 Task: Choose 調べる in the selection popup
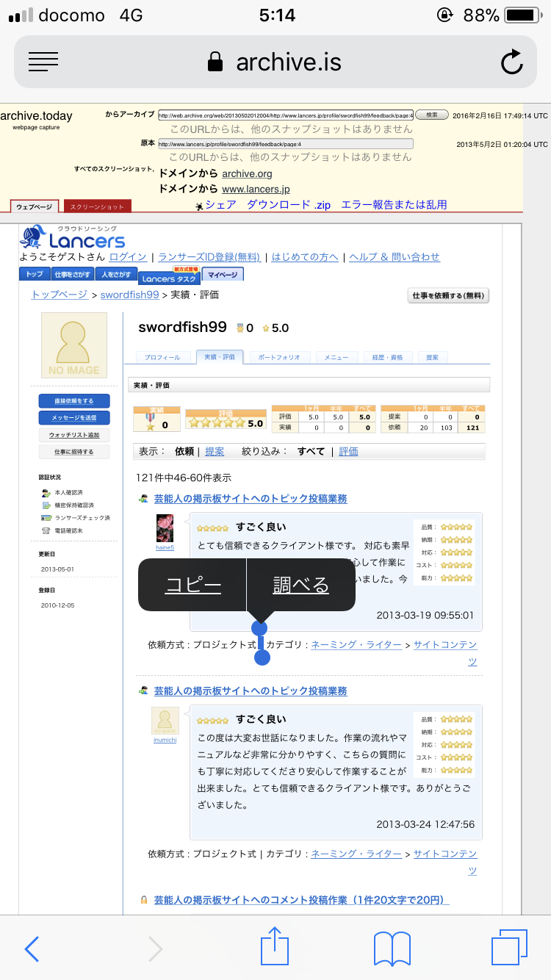point(300,585)
